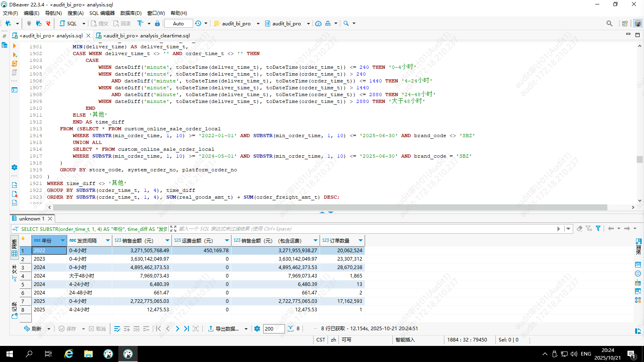
Task: Toggle the results filter funnel icon
Action: point(598,228)
